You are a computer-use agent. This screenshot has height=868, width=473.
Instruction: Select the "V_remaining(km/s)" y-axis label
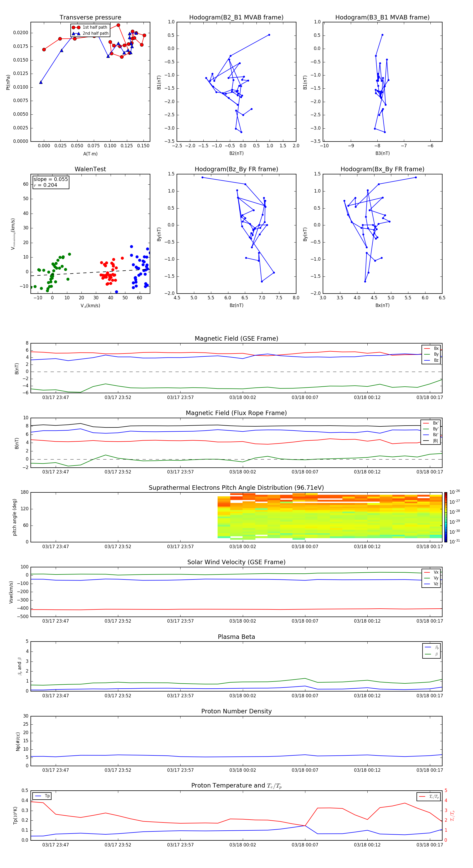13,234
